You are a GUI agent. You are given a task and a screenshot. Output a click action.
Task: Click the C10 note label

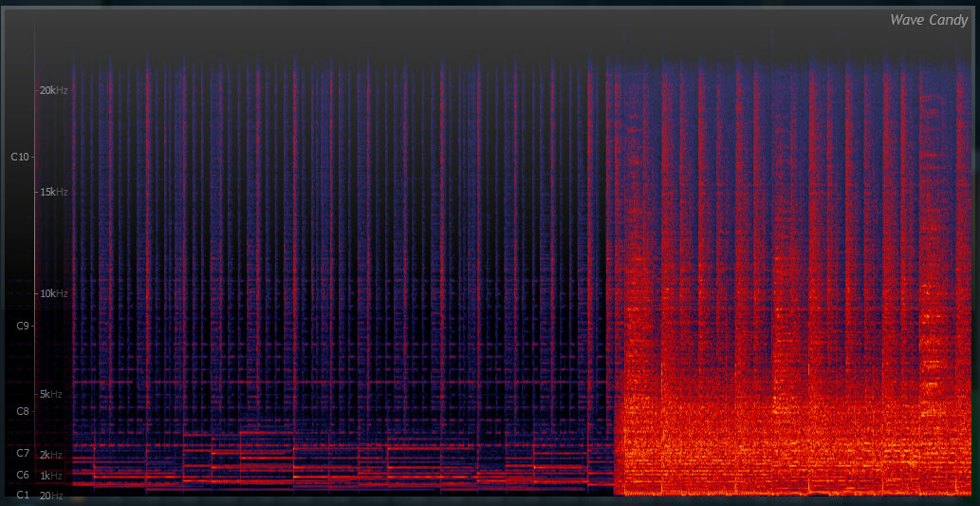click(x=20, y=157)
